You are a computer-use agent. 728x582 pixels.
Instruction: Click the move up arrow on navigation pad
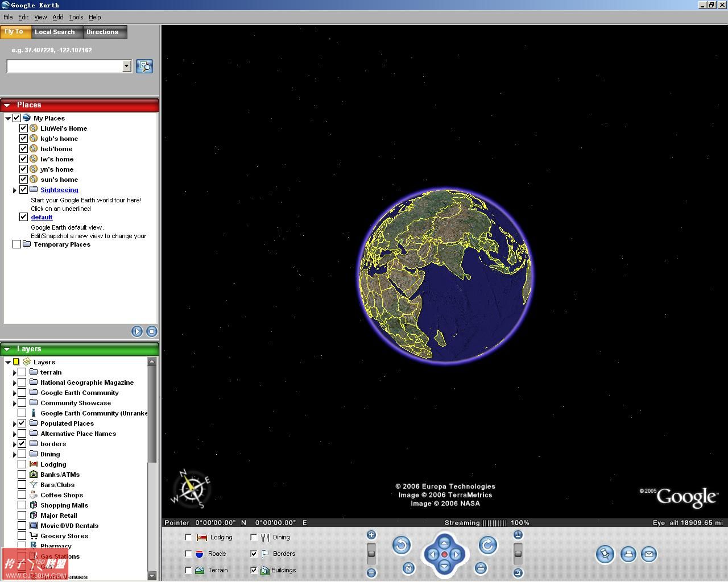point(444,543)
